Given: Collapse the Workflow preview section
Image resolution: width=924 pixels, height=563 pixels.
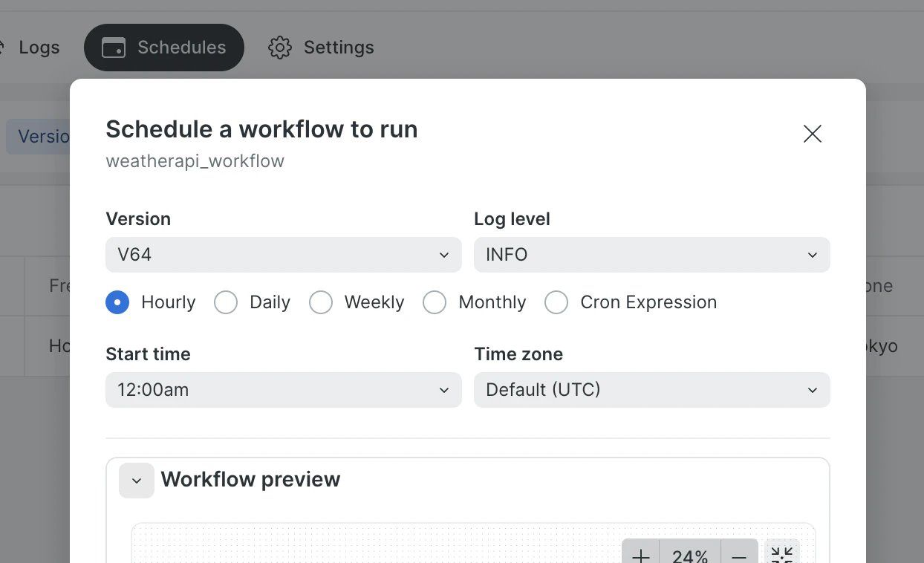Looking at the screenshot, I should 137,481.
